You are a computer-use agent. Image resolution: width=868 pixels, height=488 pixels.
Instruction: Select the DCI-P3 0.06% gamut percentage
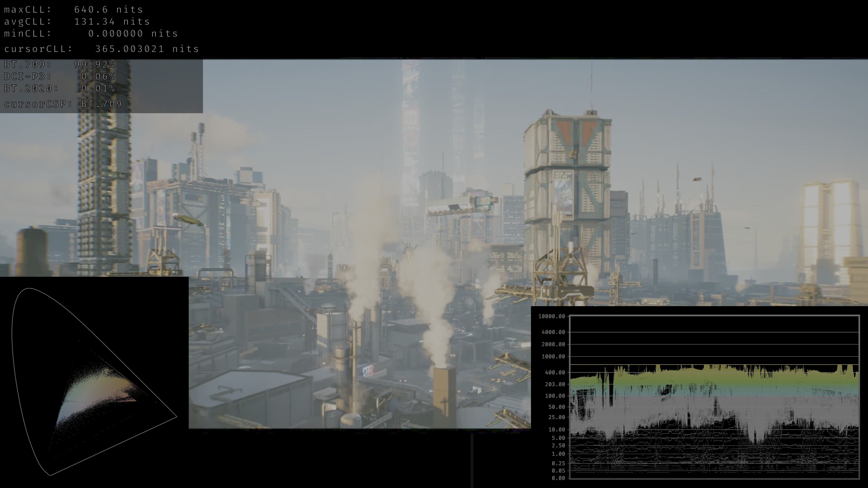pos(60,76)
